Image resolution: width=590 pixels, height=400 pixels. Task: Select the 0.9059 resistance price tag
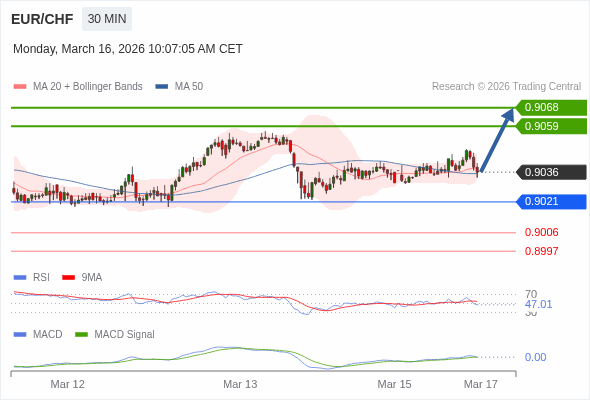coord(551,126)
